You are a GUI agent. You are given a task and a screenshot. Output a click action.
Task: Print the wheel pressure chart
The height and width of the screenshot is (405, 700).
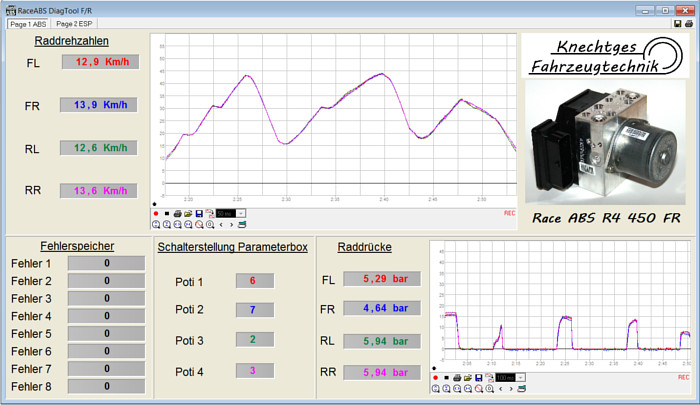point(457,378)
